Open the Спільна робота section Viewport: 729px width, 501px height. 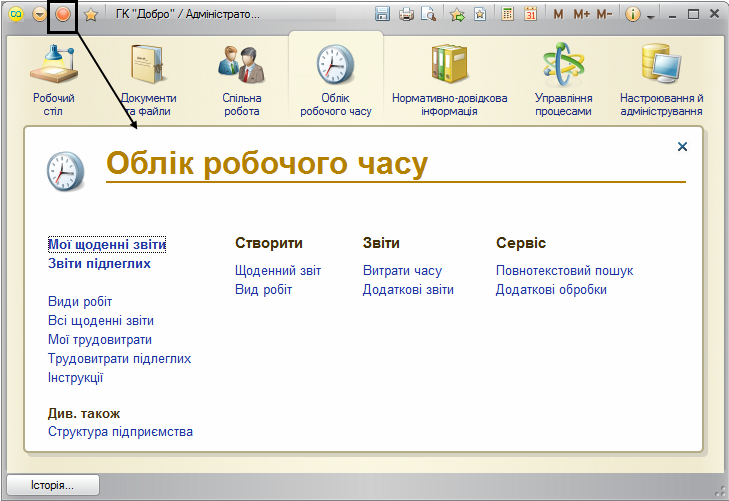click(x=242, y=80)
